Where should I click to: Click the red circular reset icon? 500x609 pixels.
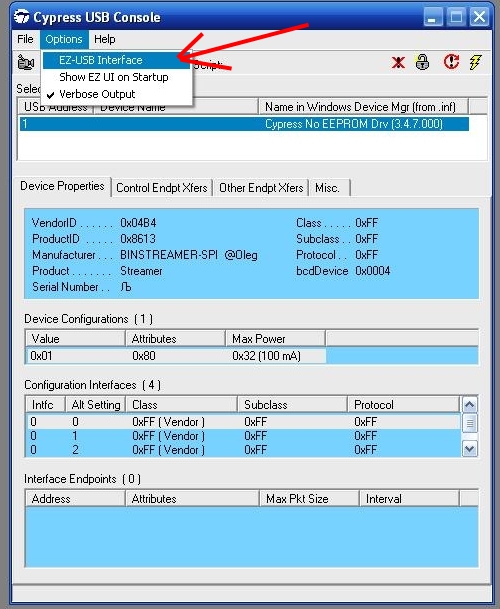pos(451,62)
